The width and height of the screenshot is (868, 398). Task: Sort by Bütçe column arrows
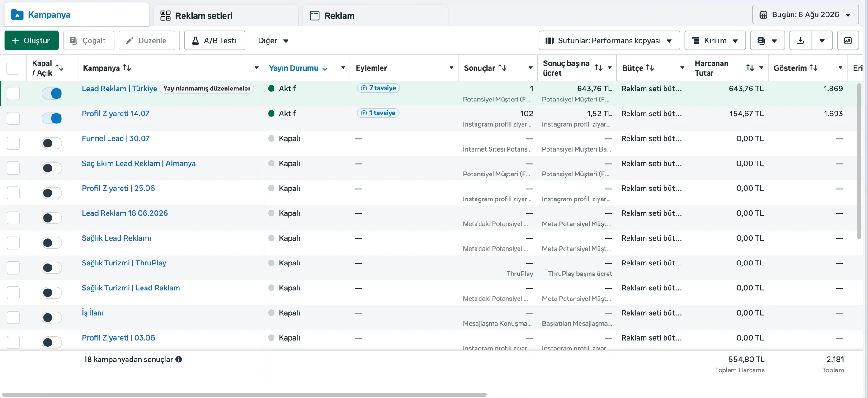(650, 68)
